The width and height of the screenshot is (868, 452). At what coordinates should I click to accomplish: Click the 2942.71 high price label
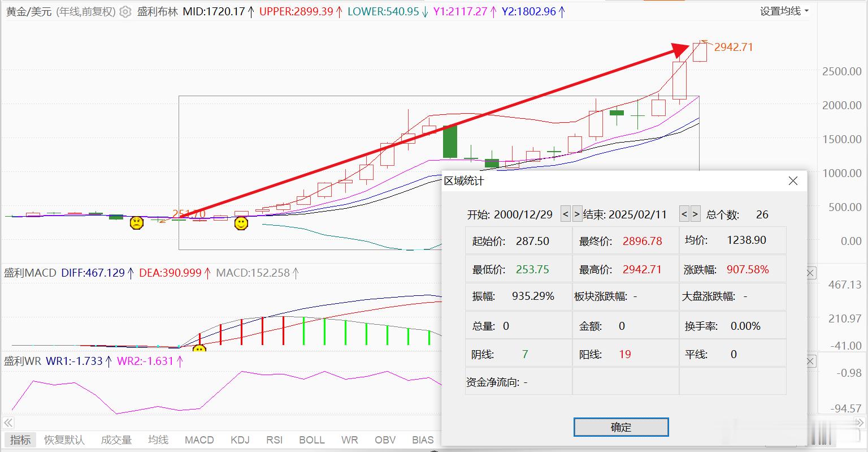734,47
